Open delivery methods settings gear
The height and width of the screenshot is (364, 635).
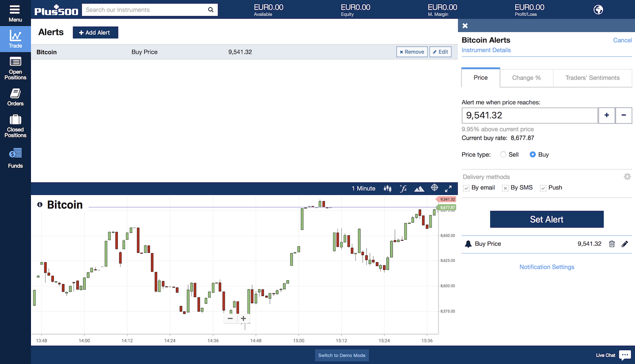627,177
